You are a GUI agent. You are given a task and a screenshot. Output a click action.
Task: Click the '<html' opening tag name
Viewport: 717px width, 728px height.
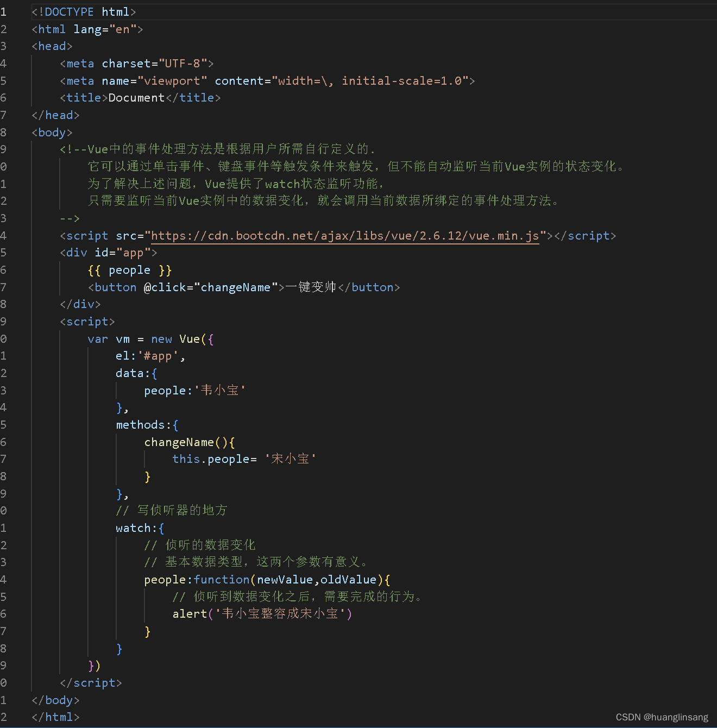click(49, 29)
